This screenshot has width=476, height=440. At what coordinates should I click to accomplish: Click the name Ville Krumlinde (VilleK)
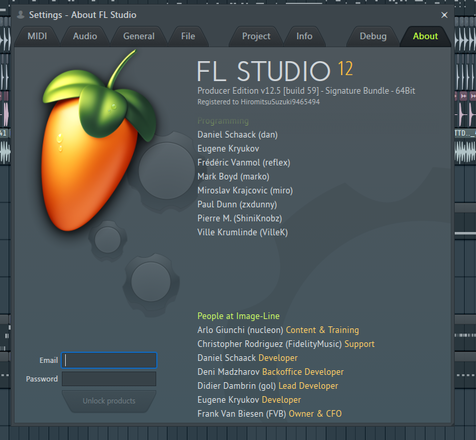click(x=242, y=232)
